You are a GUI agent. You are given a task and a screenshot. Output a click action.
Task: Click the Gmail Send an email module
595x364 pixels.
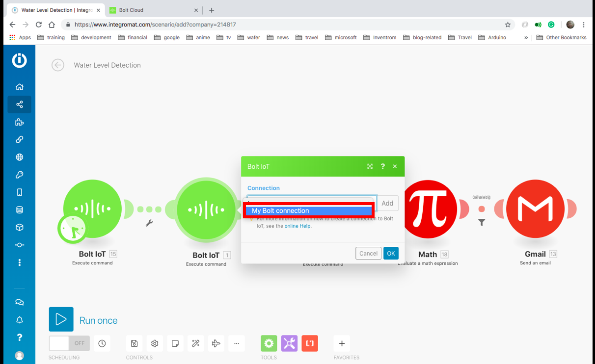tap(535, 208)
